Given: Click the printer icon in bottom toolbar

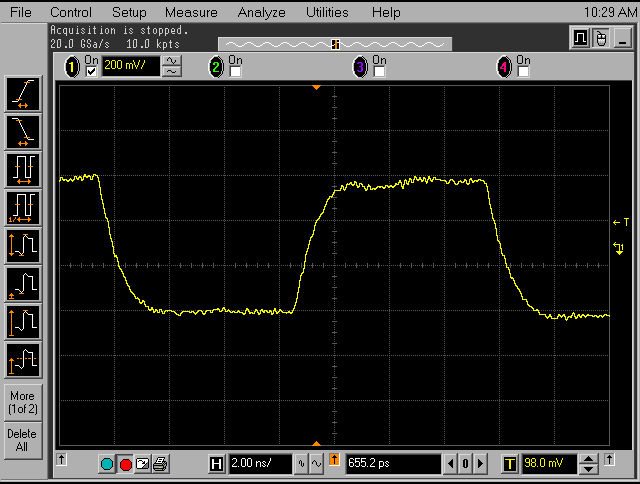Looking at the screenshot, I should 160,464.
